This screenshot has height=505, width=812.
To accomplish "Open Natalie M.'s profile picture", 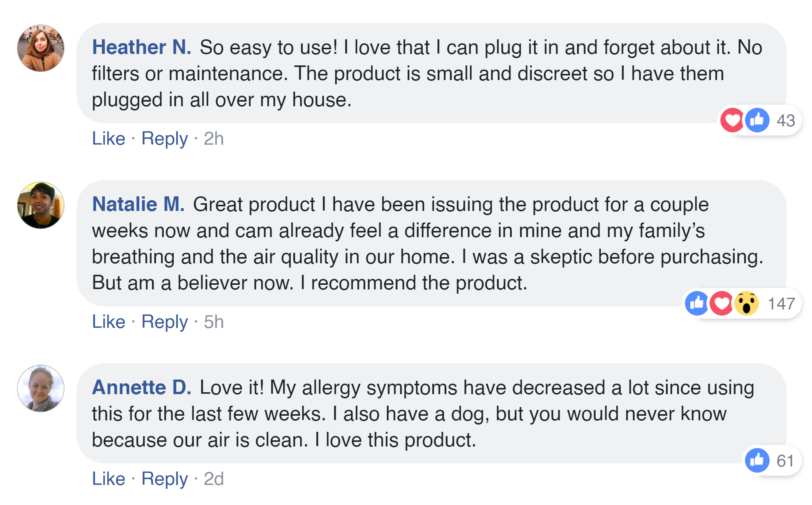I will point(41,205).
